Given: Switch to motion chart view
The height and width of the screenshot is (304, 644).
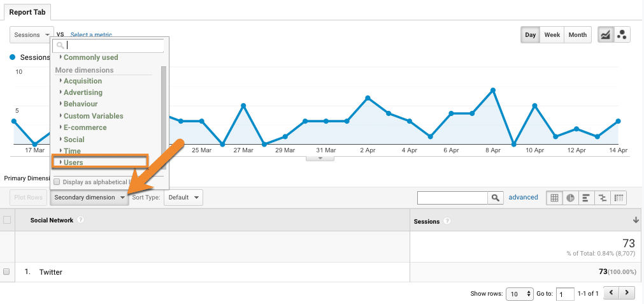Looking at the screenshot, I should pyautogui.click(x=622, y=35).
